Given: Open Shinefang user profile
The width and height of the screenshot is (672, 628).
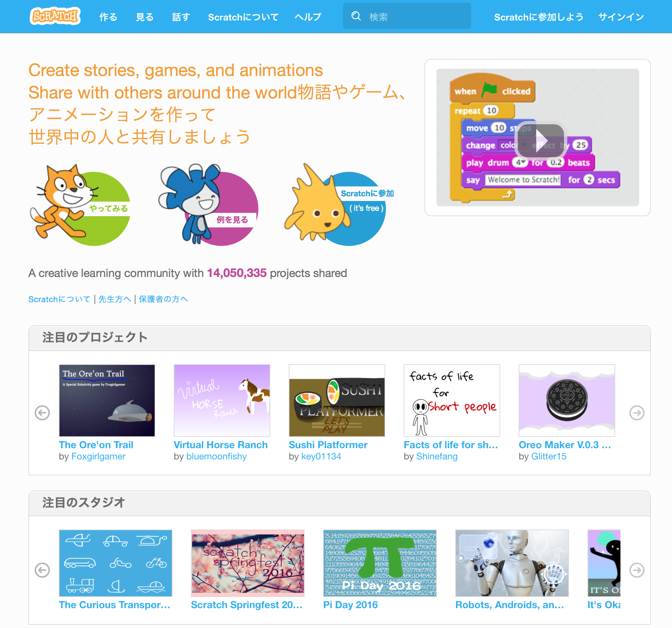Looking at the screenshot, I should (437, 456).
